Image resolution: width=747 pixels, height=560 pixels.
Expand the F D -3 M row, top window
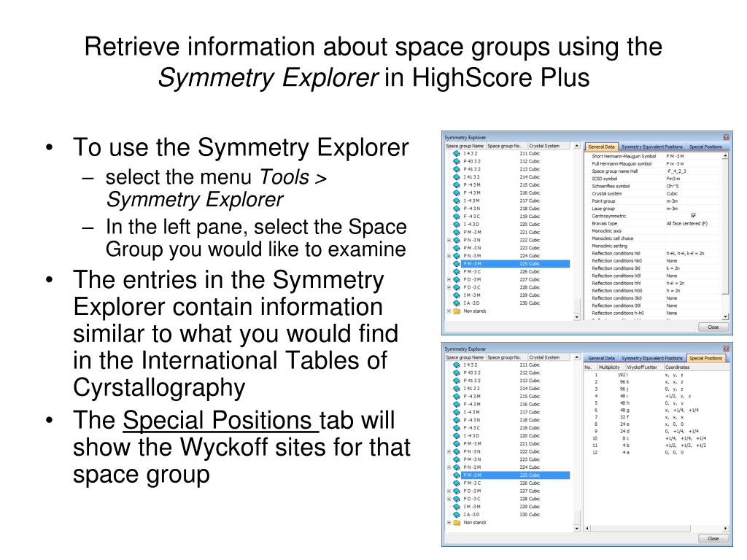coord(449,279)
